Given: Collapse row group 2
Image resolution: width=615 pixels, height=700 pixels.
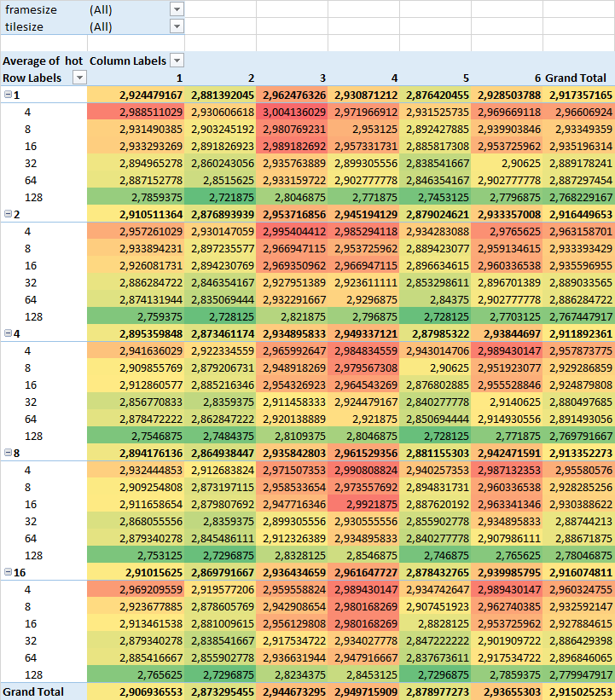Looking at the screenshot, I should pyautogui.click(x=8, y=214).
